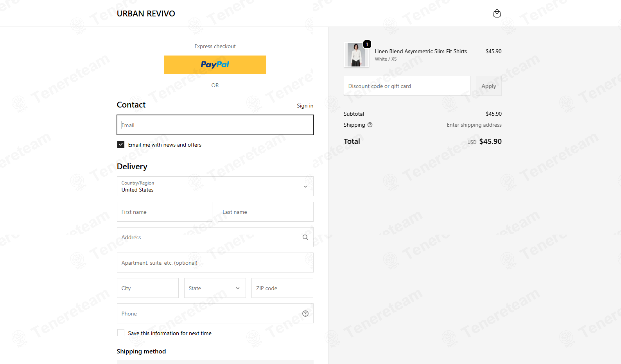Screen dimensions: 621x364
Task: Click the Apply discount button
Action: (x=489, y=86)
